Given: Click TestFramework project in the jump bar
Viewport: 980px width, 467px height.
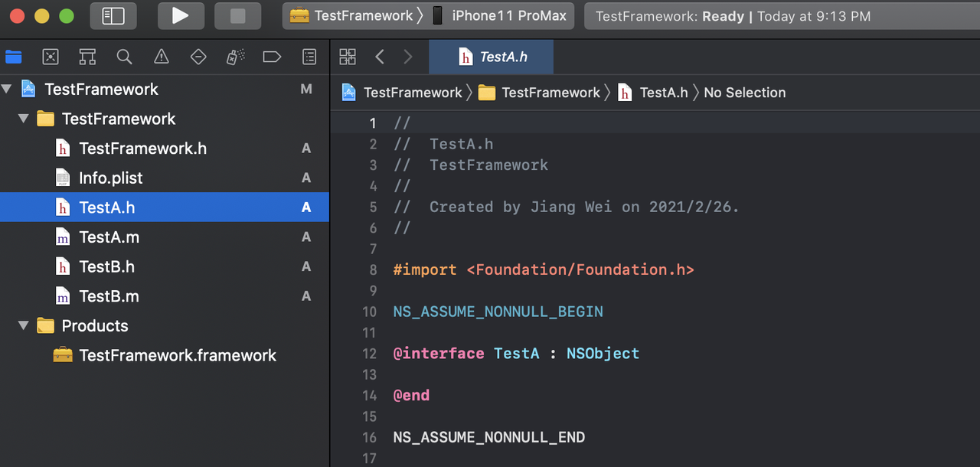Looking at the screenshot, I should coord(402,93).
